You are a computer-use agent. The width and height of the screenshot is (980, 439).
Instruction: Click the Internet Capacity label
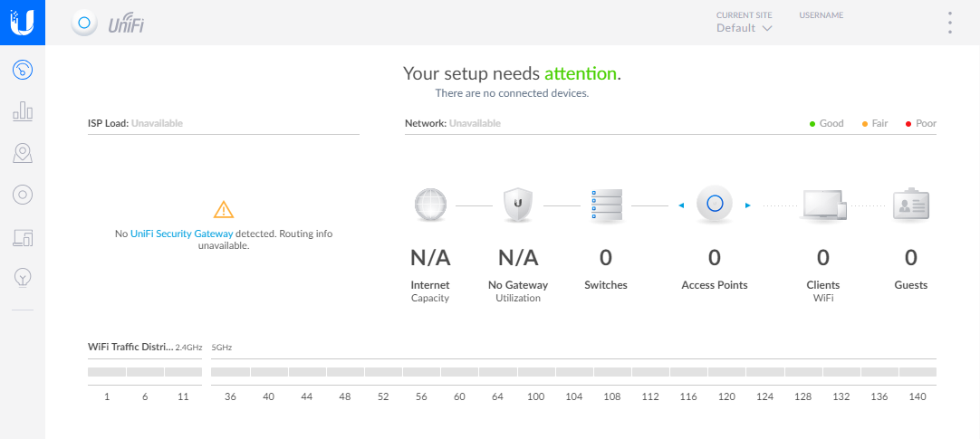coord(430,291)
